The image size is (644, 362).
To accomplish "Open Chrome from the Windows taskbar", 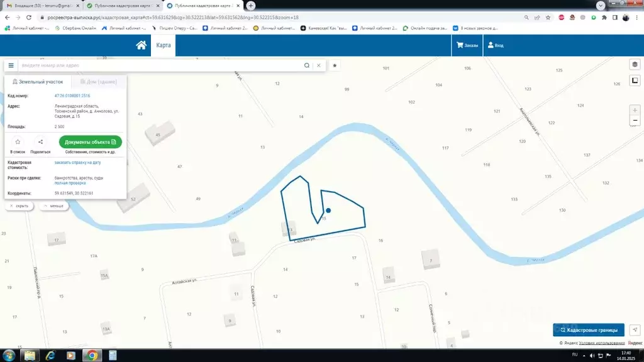I will click(x=91, y=355).
